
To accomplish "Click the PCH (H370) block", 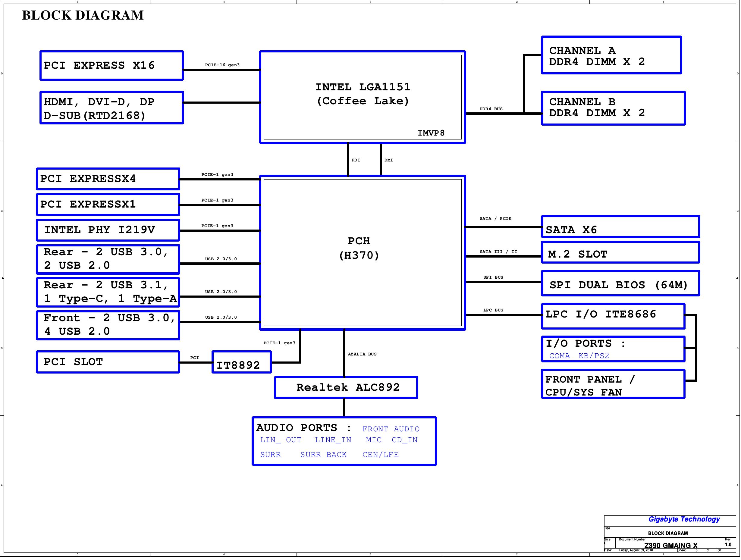I will pos(363,253).
